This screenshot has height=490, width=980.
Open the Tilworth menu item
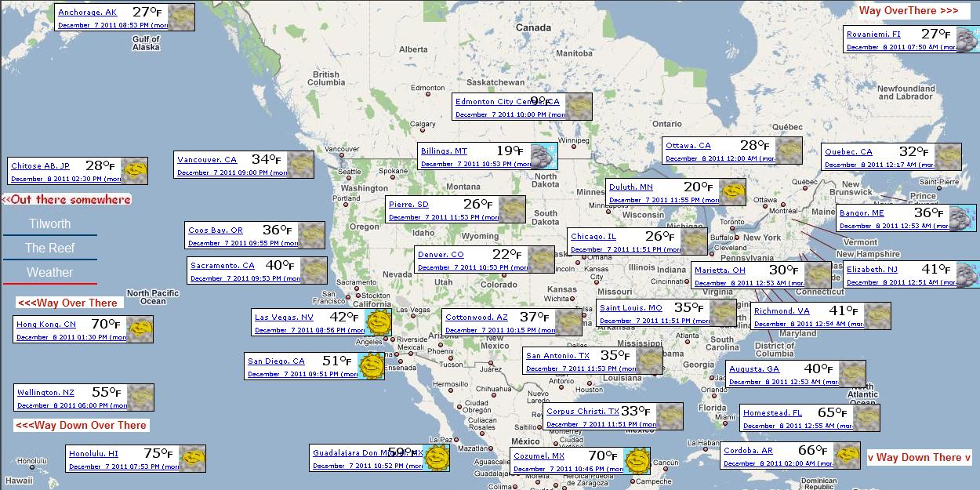pyautogui.click(x=50, y=223)
